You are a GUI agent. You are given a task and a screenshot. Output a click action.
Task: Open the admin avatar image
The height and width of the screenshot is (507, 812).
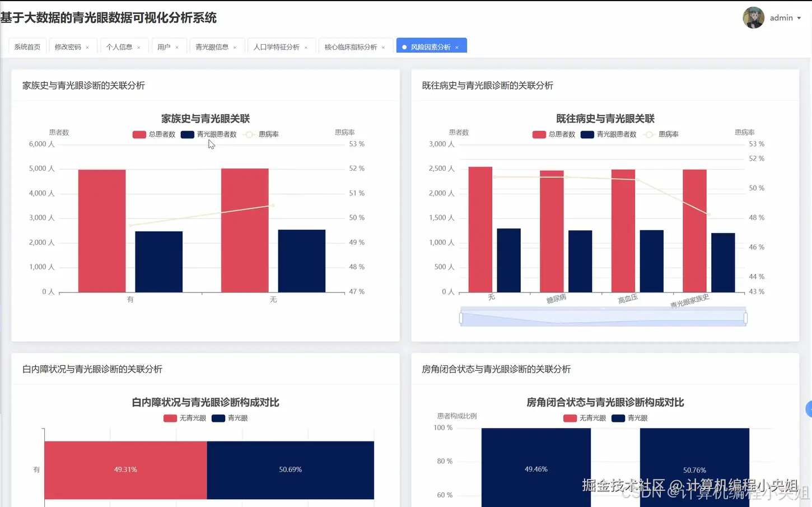[753, 17]
